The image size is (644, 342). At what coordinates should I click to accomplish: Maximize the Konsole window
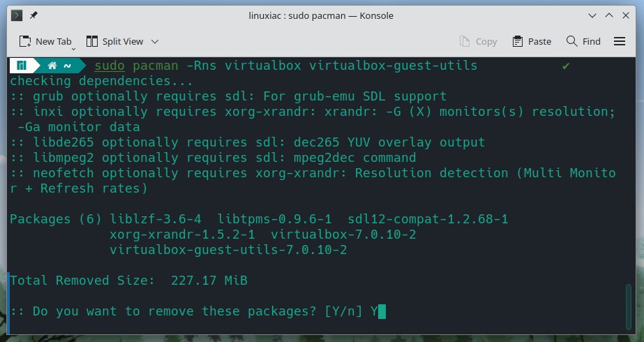(x=608, y=15)
